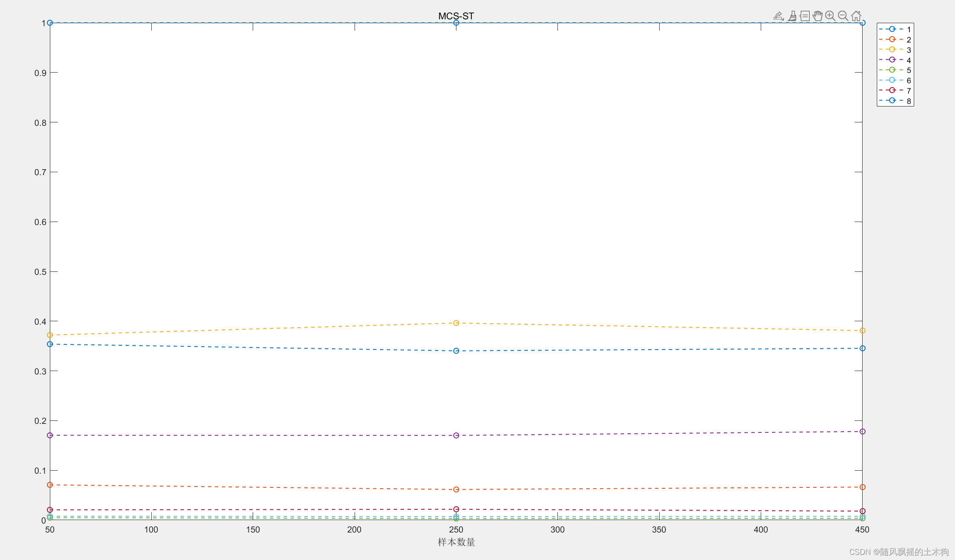Select legend entry 5

click(x=895, y=70)
